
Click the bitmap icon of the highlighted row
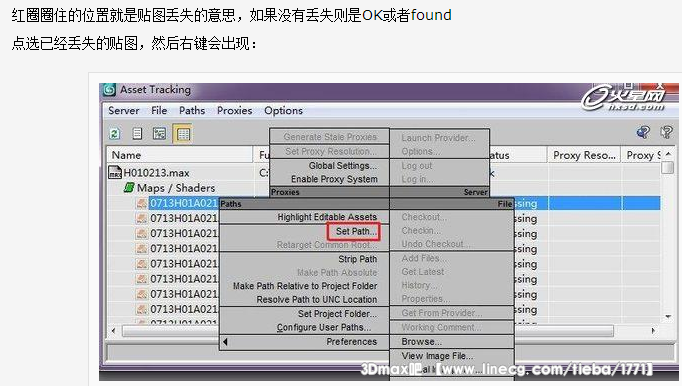click(x=142, y=203)
